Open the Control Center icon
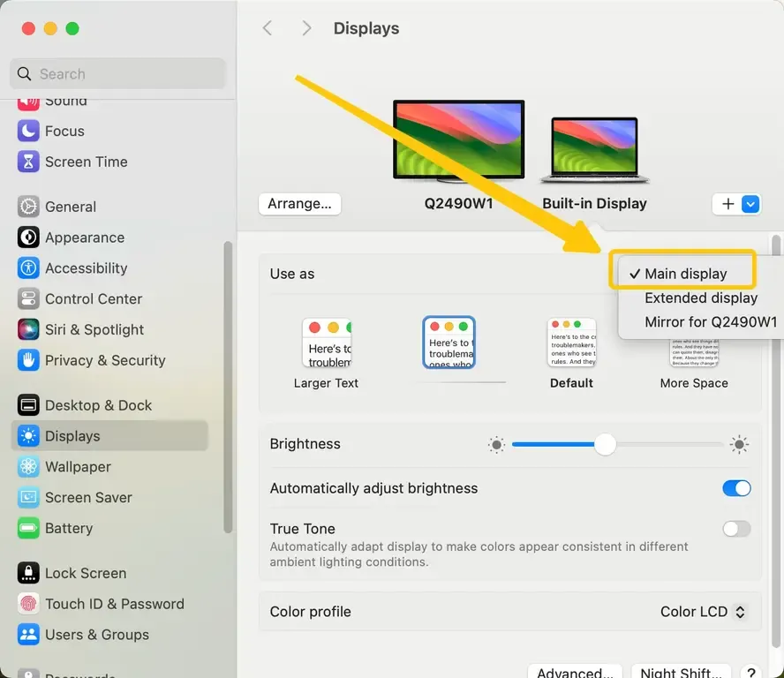The width and height of the screenshot is (784, 678). [28, 299]
